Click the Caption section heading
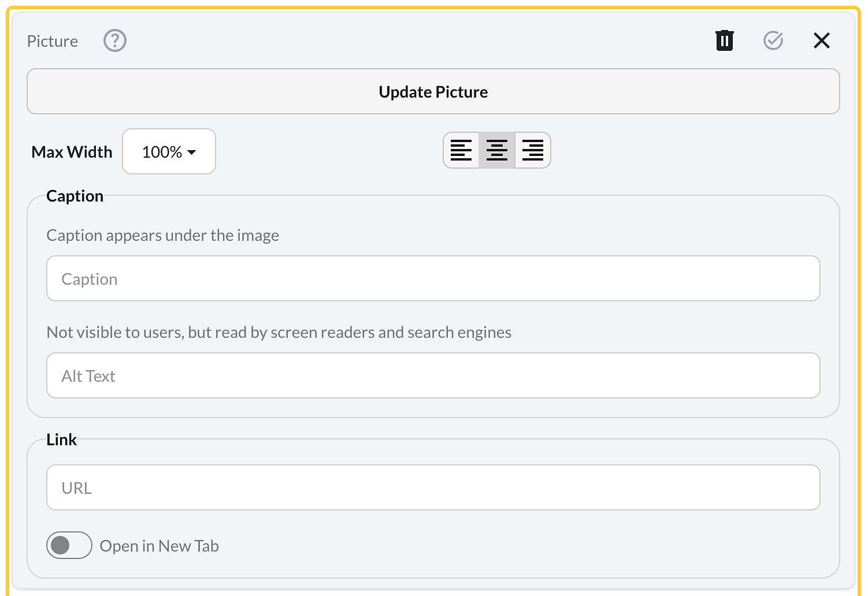This screenshot has width=868, height=596. point(75,196)
